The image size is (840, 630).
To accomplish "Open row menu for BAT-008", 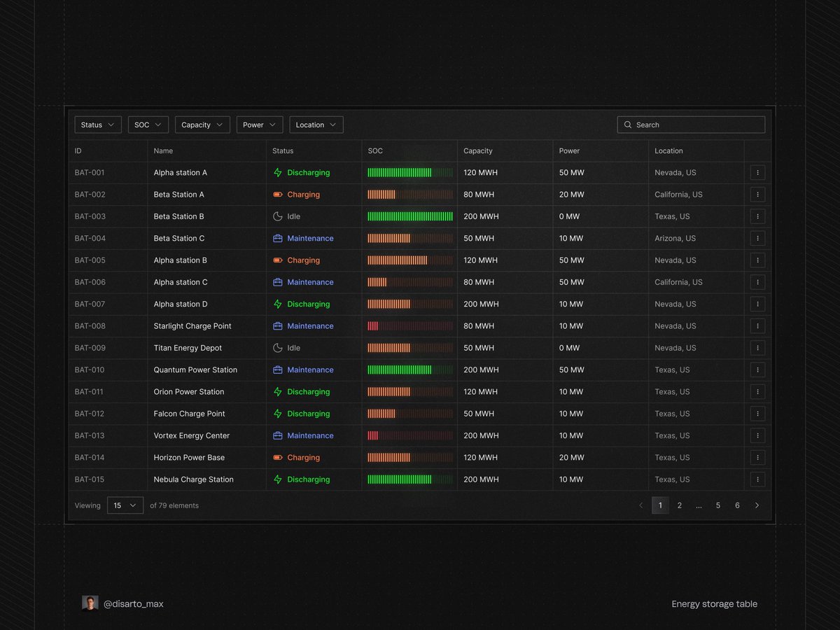I will [757, 326].
